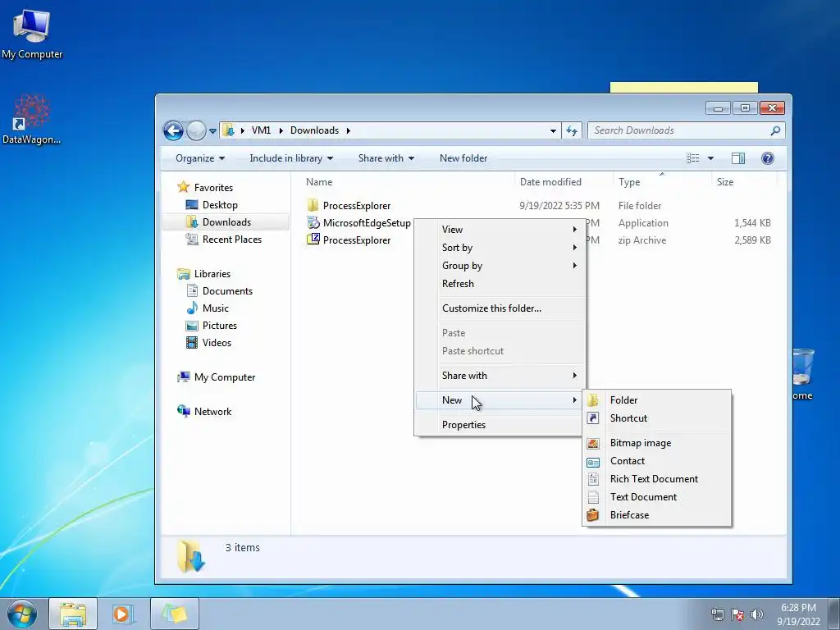Viewport: 840px width, 630px height.
Task: Expand Share with in context menu
Action: tap(500, 376)
